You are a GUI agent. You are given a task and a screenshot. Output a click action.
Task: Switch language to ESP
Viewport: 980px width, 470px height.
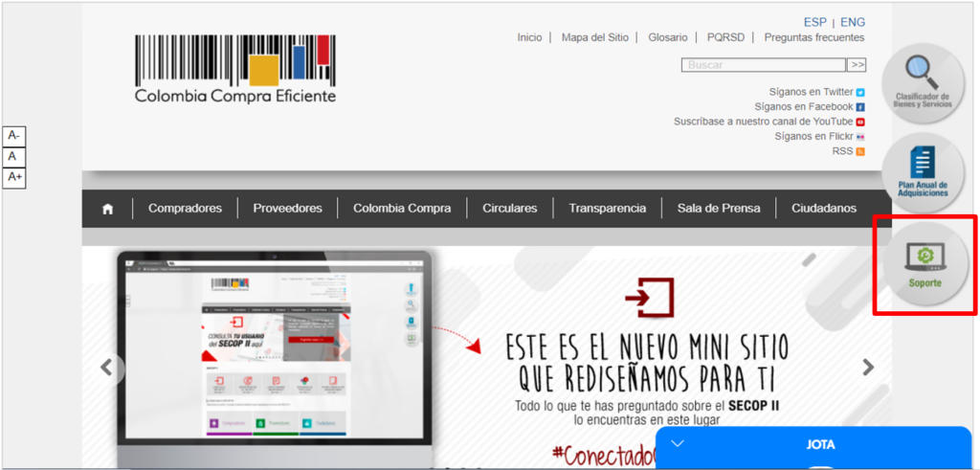(815, 23)
